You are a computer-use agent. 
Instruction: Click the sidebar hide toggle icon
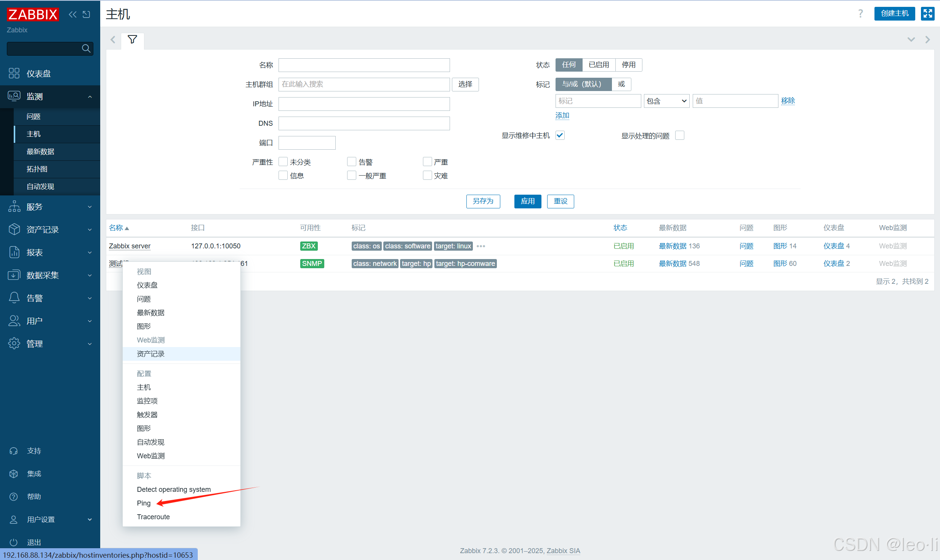pyautogui.click(x=86, y=14)
